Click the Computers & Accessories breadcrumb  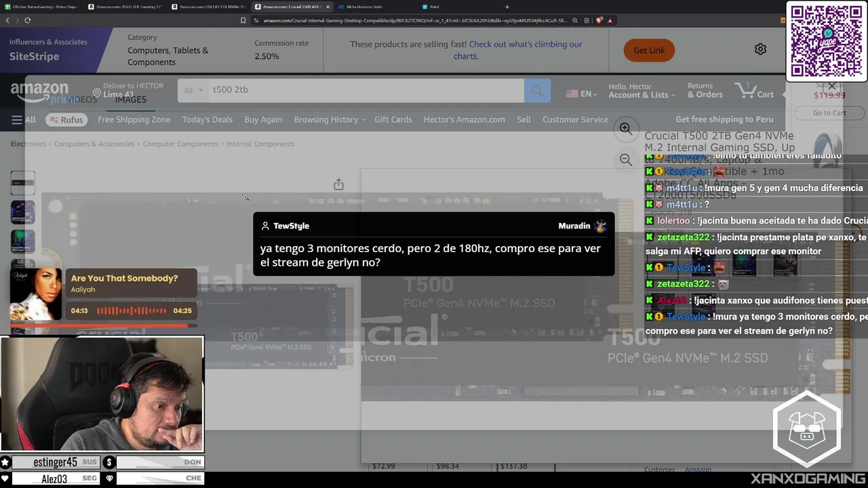[x=94, y=144]
